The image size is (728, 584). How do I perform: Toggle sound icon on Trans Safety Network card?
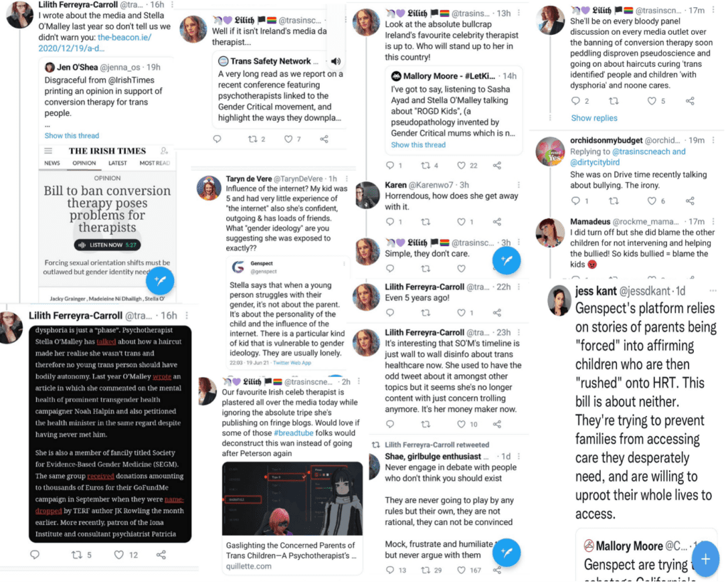point(336,61)
